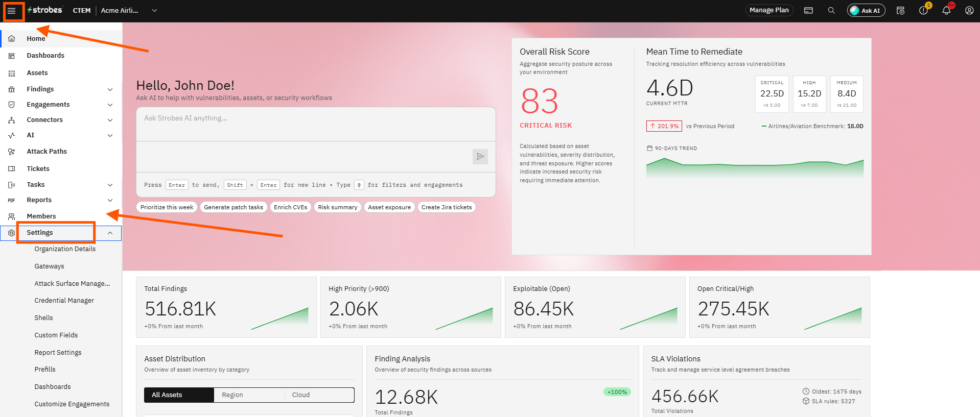This screenshot has width=980, height=417.
Task: Expand the Findings menu chevron
Action: click(110, 89)
